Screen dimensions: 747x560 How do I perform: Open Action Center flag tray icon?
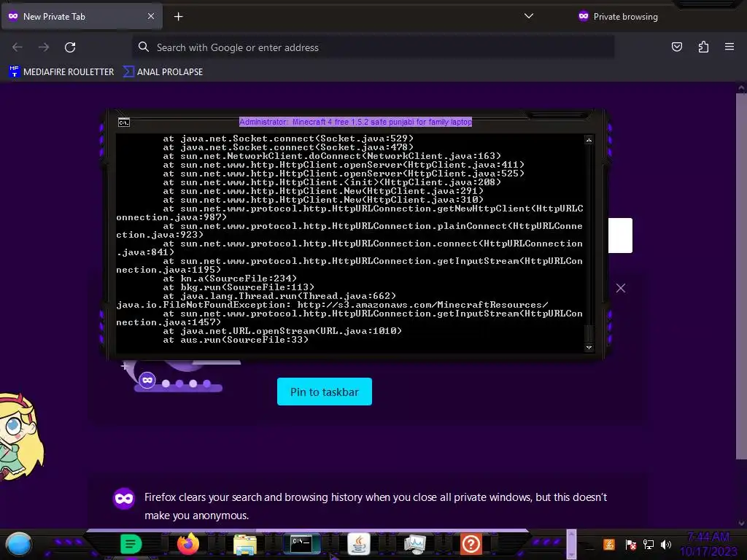coord(630,544)
